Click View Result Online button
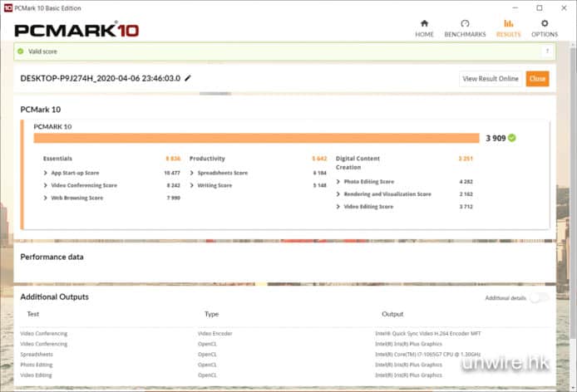This screenshot has height=392, width=577. tap(491, 79)
